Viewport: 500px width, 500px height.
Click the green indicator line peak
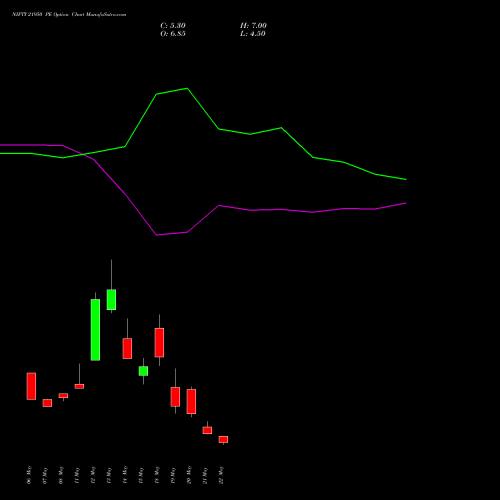187,88
